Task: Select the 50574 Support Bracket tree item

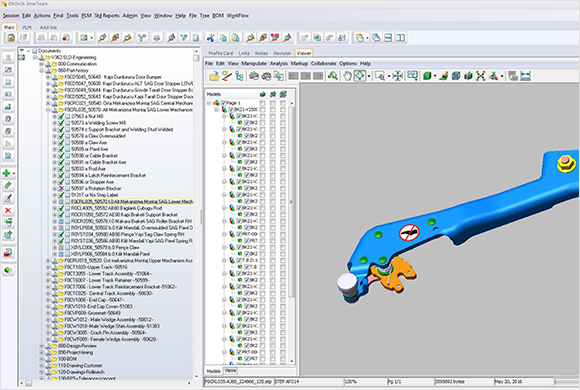Action: tap(122, 130)
